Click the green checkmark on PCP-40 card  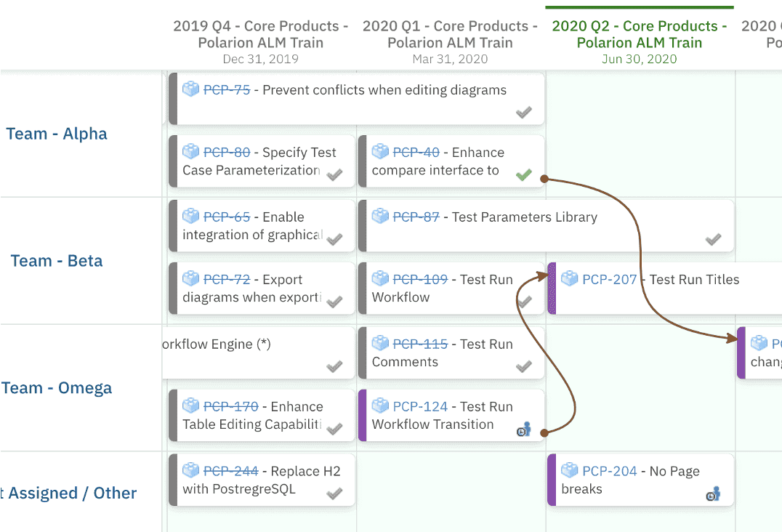524,174
